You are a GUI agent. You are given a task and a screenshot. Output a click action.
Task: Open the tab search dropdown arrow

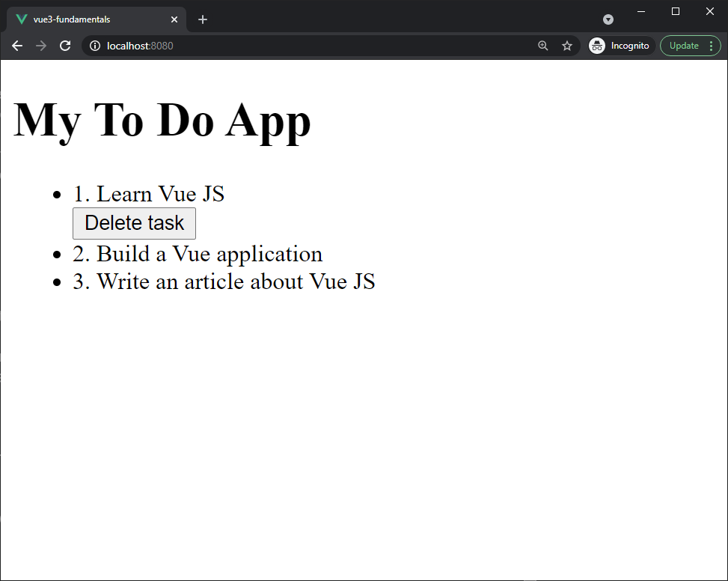pyautogui.click(x=608, y=19)
